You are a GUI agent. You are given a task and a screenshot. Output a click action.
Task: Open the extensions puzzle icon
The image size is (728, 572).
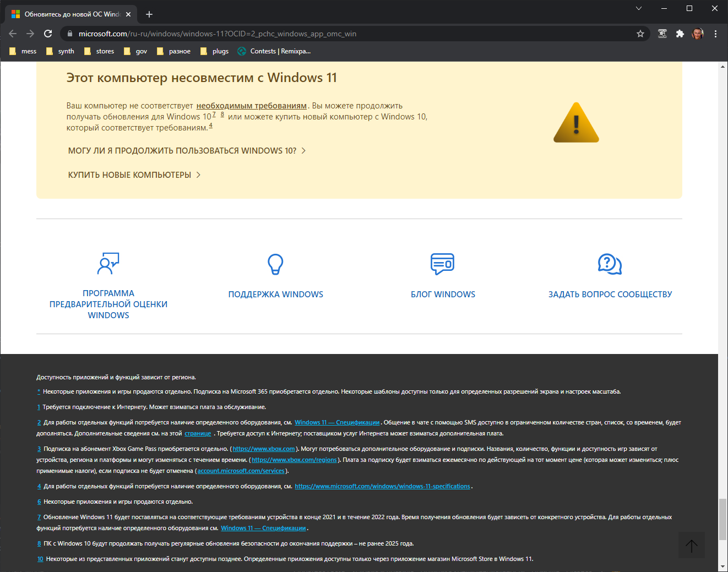click(x=680, y=34)
